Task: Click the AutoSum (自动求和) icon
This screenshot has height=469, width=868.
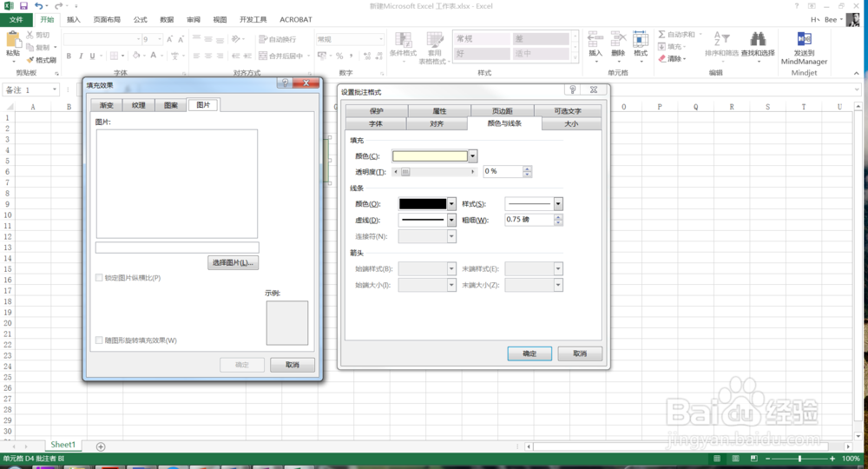Action: [x=661, y=35]
